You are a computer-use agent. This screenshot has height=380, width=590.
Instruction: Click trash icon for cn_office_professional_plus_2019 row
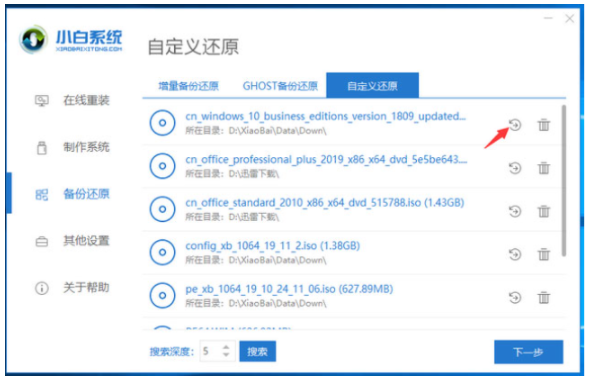(543, 168)
